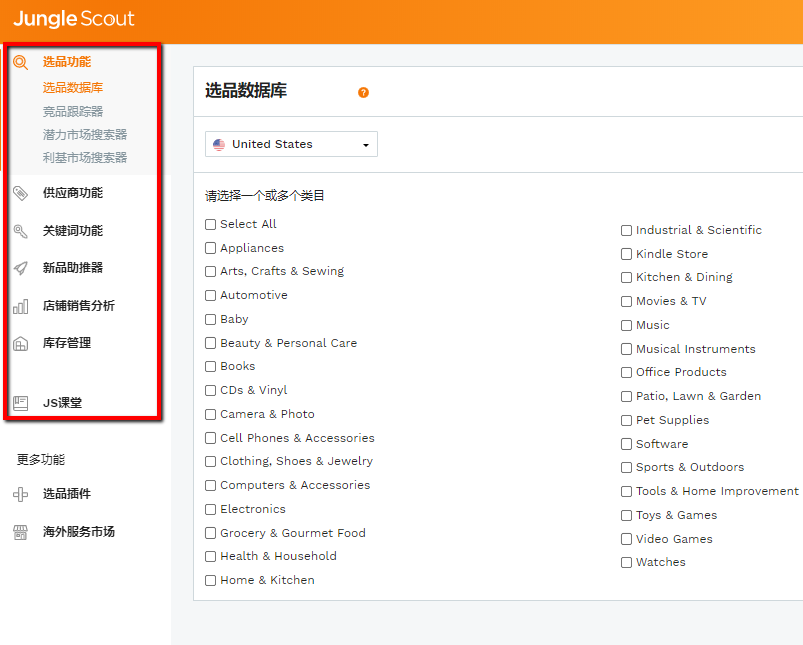The height and width of the screenshot is (645, 803).
Task: Click the Jungle Scout logo
Action: tap(73, 18)
